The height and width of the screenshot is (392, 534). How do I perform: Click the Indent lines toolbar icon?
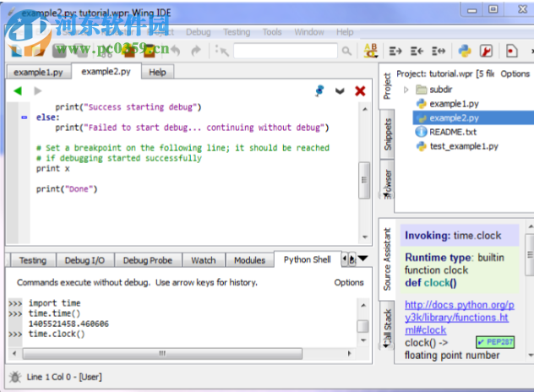coord(395,51)
